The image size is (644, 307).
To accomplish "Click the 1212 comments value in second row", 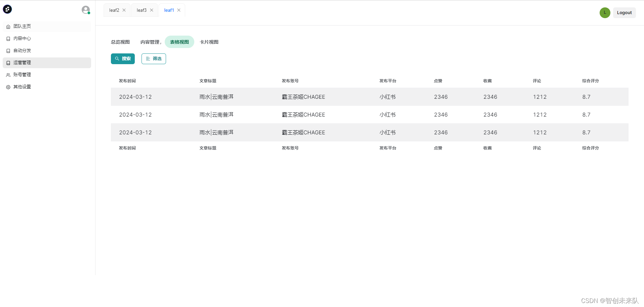I will click(540, 115).
